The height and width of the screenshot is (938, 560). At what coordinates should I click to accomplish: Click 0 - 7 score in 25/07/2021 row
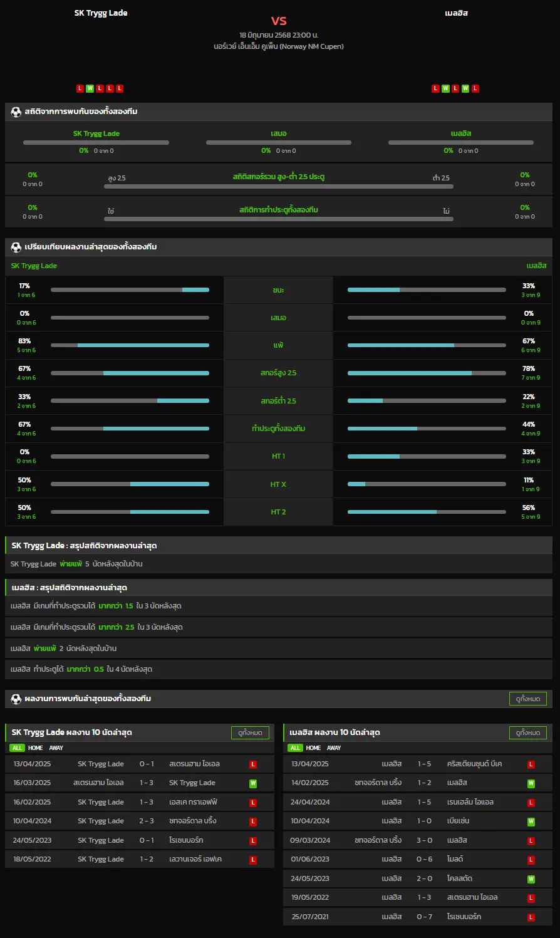click(x=424, y=917)
